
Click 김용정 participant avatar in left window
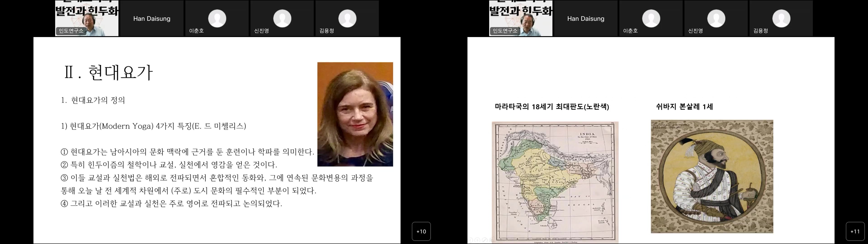point(347,18)
